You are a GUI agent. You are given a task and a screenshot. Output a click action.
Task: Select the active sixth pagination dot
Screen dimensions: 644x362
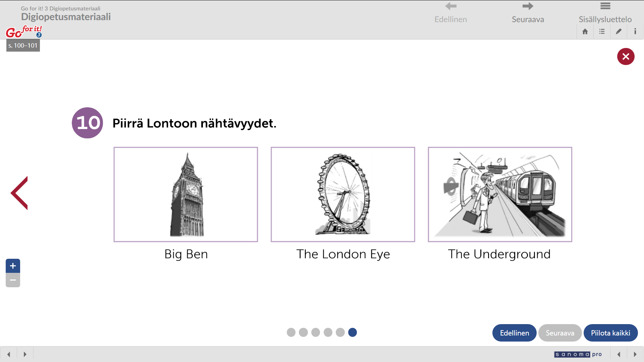point(353,332)
